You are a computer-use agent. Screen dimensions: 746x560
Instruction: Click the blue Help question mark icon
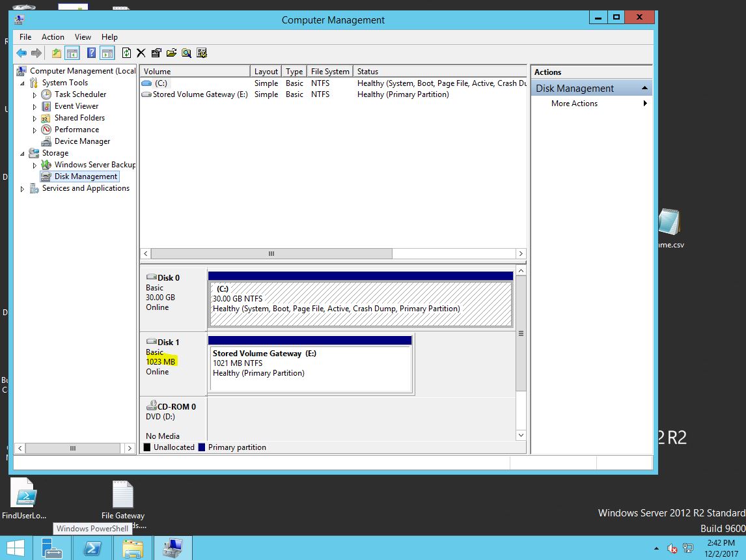coord(92,53)
